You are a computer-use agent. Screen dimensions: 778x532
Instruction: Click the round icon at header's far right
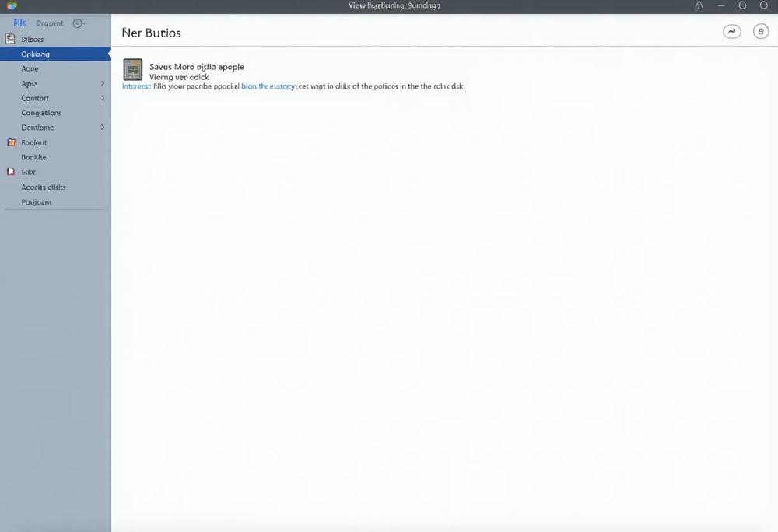click(x=761, y=31)
